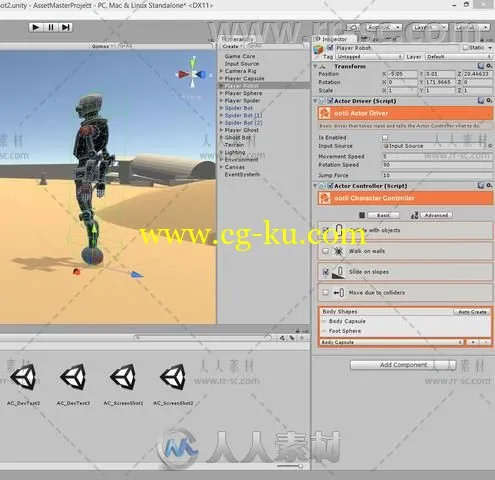Open the Actor Controller help icon
The width and height of the screenshot is (495, 480).
(x=480, y=185)
